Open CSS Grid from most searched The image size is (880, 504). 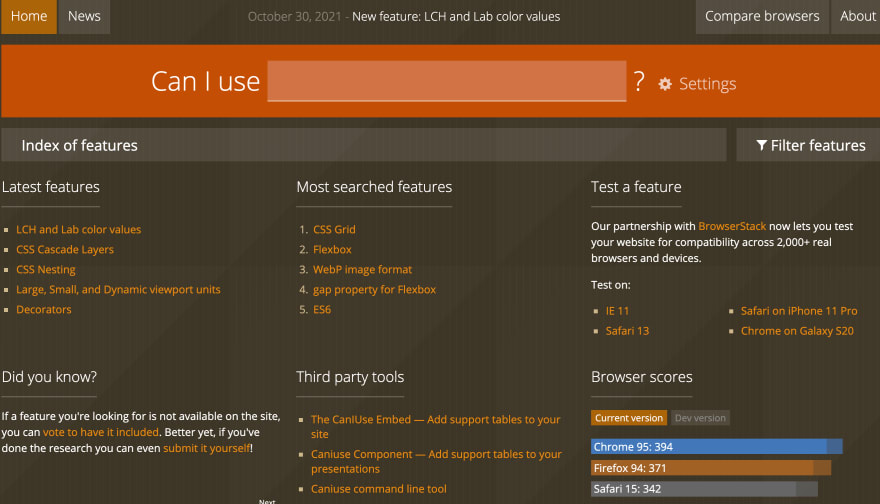(334, 230)
